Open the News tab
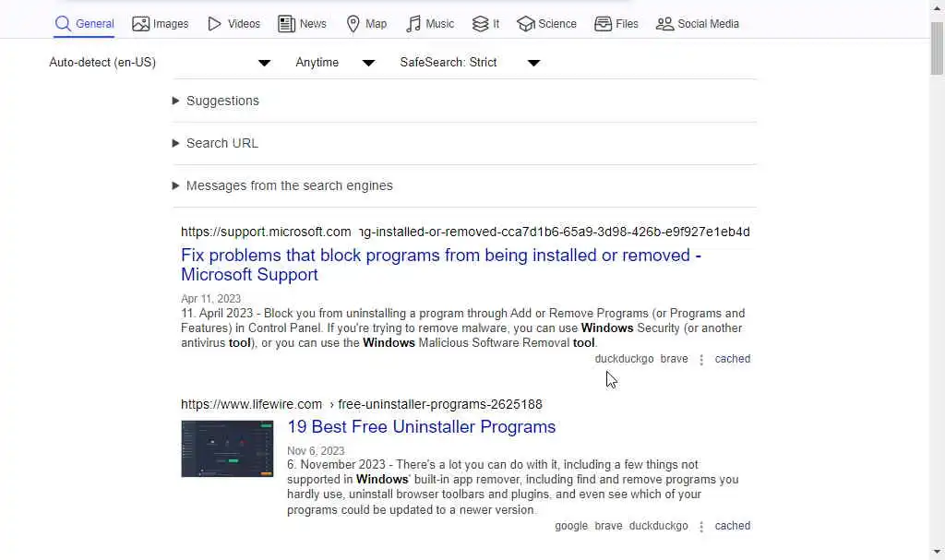 [x=302, y=23]
